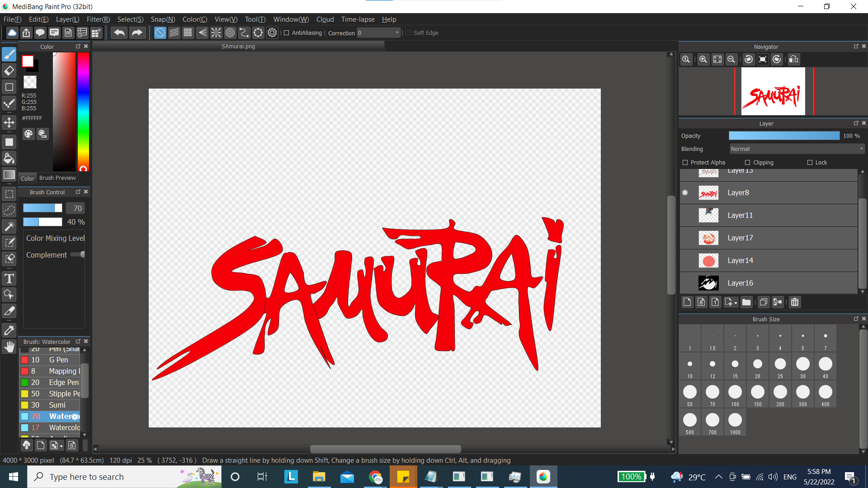Expand the add layer type dropdown arrow
Viewport: 868px width, 488px height.
click(x=736, y=303)
